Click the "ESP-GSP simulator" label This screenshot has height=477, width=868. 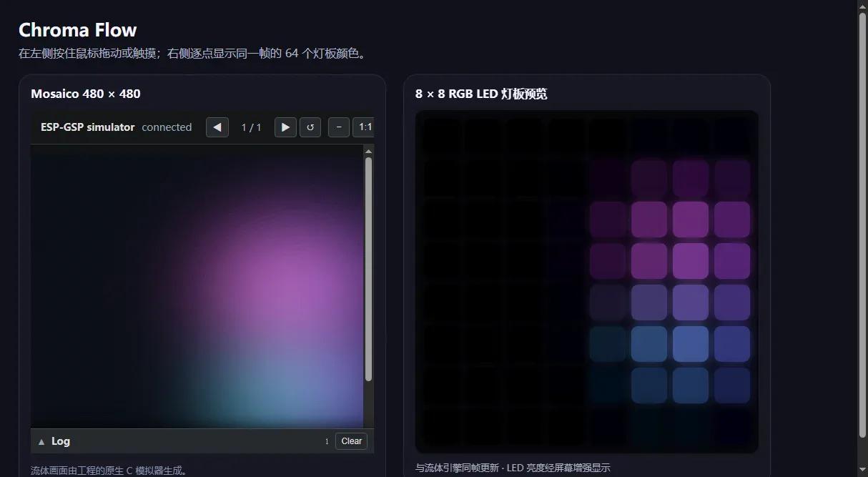coord(88,127)
